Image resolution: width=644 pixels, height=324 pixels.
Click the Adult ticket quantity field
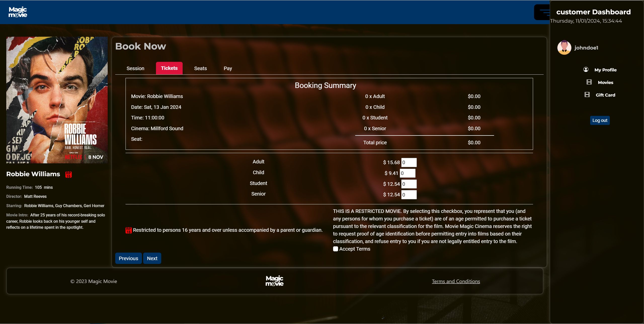(409, 162)
